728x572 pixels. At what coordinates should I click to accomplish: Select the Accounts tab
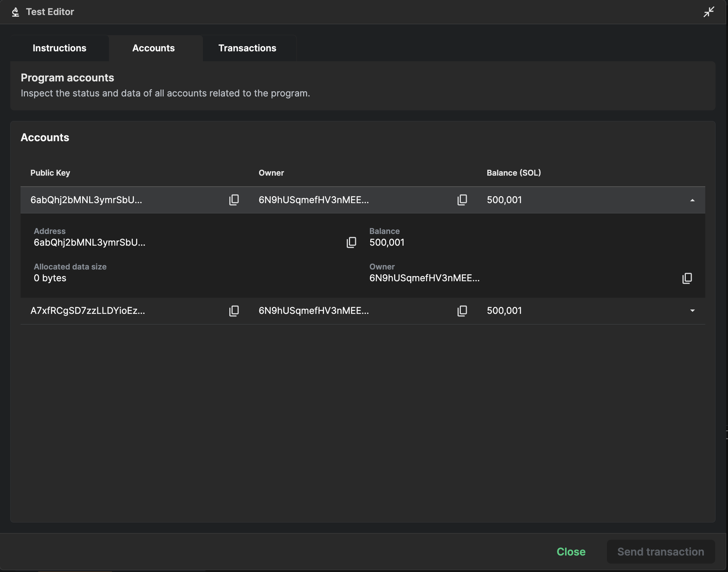pos(153,48)
